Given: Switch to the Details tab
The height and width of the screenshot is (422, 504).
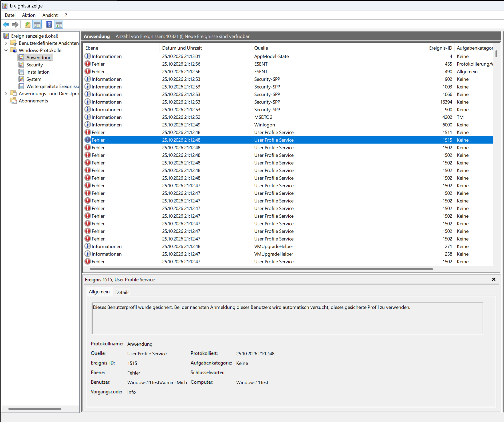Looking at the screenshot, I should coord(122,292).
